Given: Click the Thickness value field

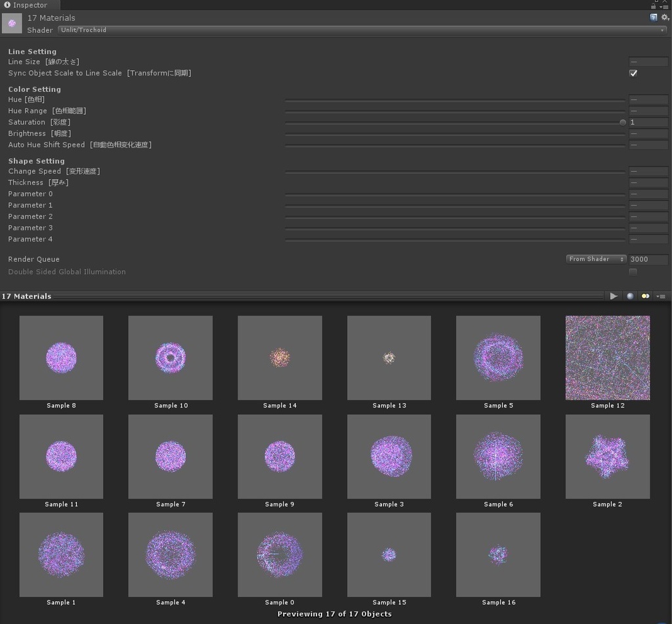Looking at the screenshot, I should coord(648,182).
